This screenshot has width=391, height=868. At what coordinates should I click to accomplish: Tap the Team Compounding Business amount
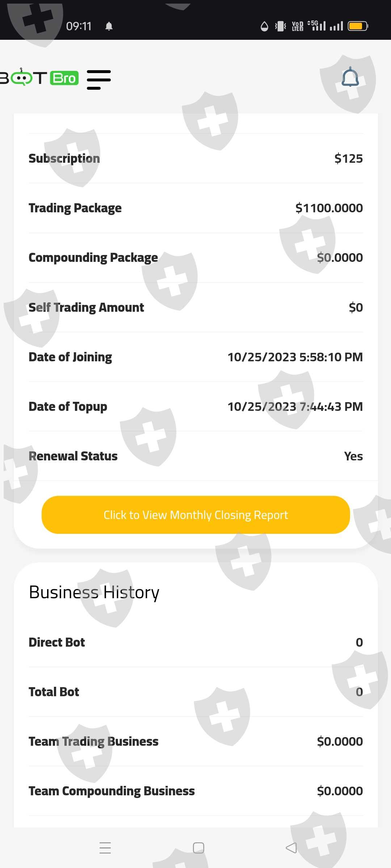pos(340,791)
